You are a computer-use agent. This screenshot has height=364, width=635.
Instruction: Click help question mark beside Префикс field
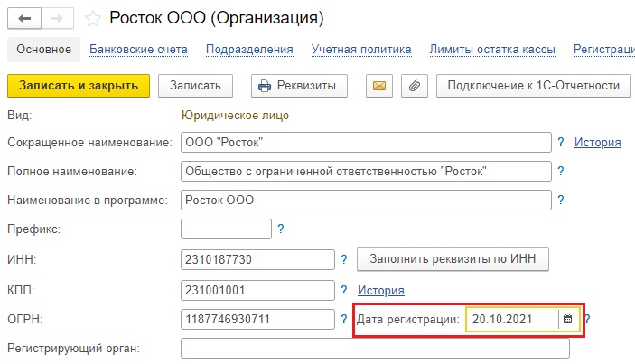point(281,229)
